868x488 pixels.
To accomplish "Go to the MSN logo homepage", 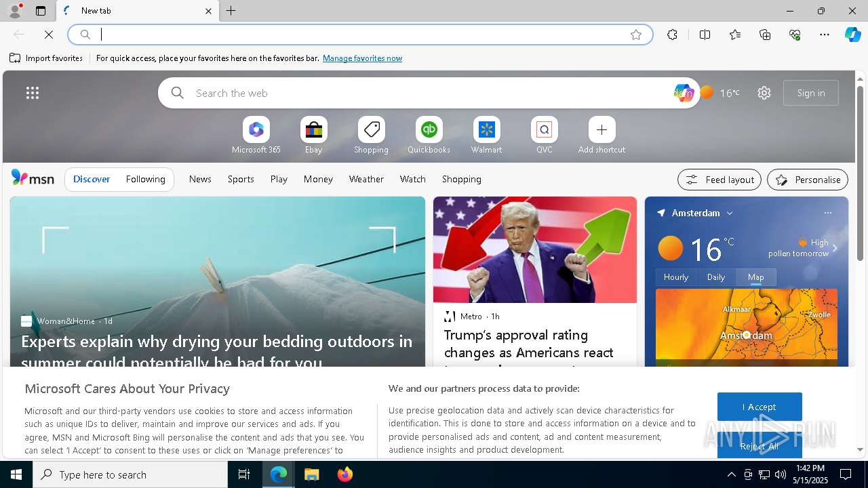I will [33, 178].
